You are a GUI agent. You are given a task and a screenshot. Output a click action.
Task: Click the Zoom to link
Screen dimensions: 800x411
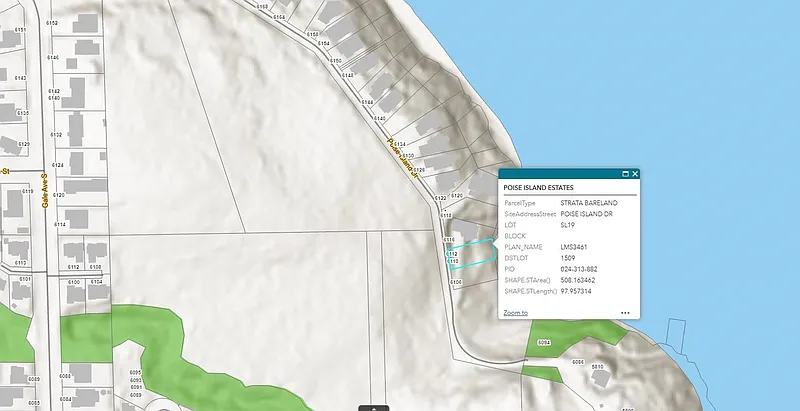point(515,313)
